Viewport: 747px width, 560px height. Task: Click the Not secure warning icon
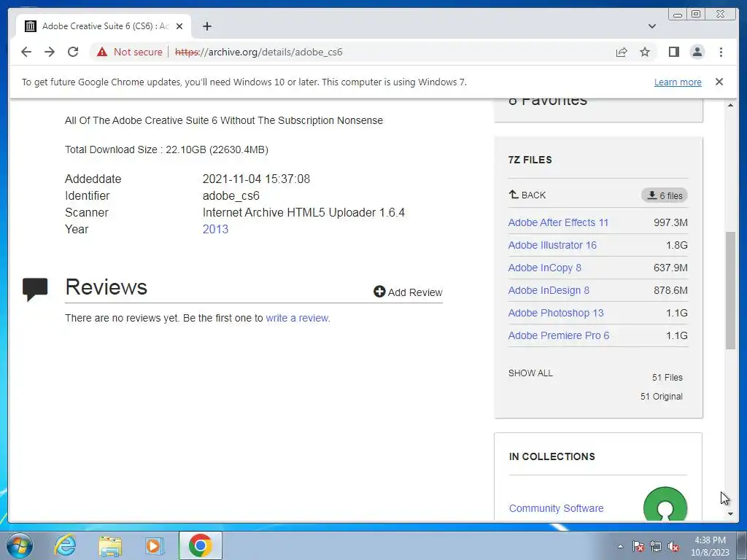pos(102,52)
